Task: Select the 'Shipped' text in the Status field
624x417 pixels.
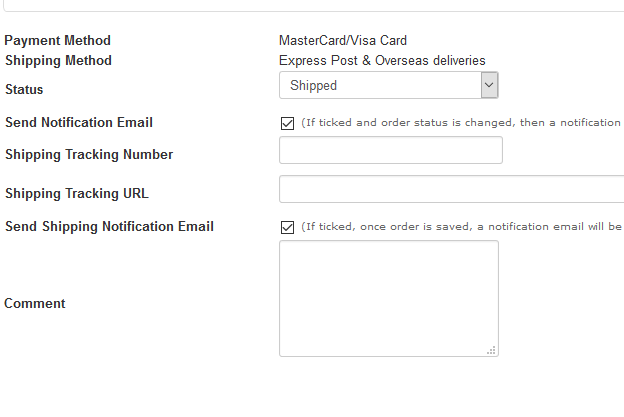Action: pyautogui.click(x=314, y=86)
